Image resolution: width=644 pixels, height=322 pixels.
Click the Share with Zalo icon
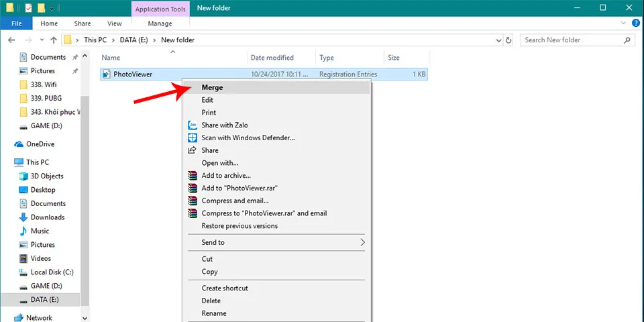click(x=193, y=125)
